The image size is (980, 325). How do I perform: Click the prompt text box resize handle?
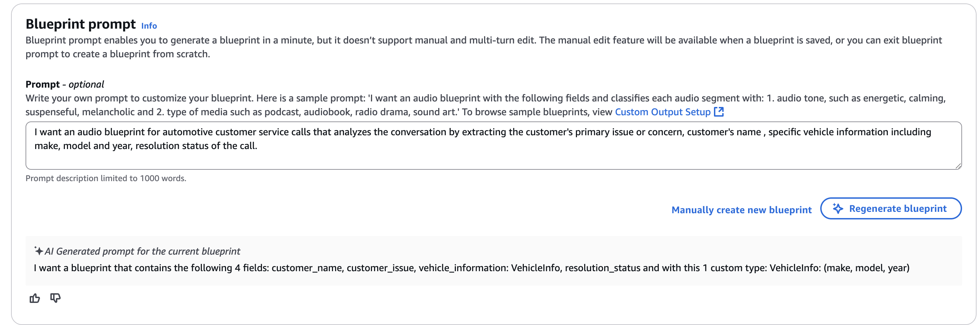point(958,166)
